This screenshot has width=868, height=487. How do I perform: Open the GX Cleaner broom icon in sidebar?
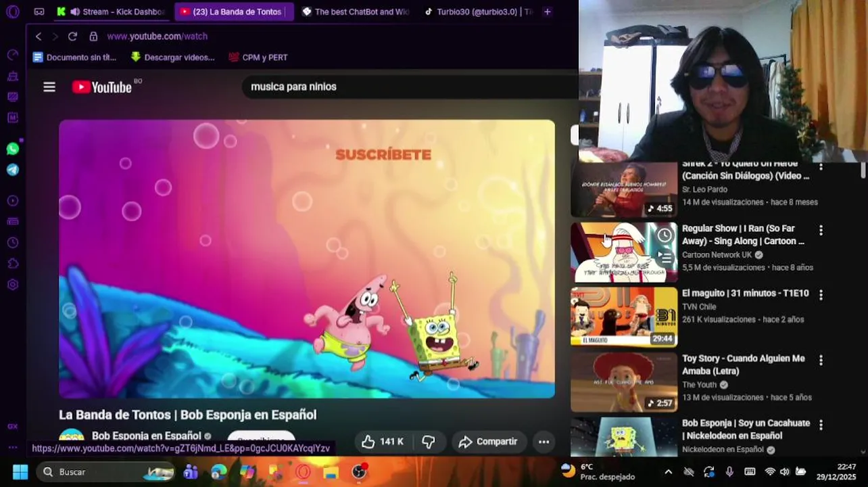tap(12, 76)
